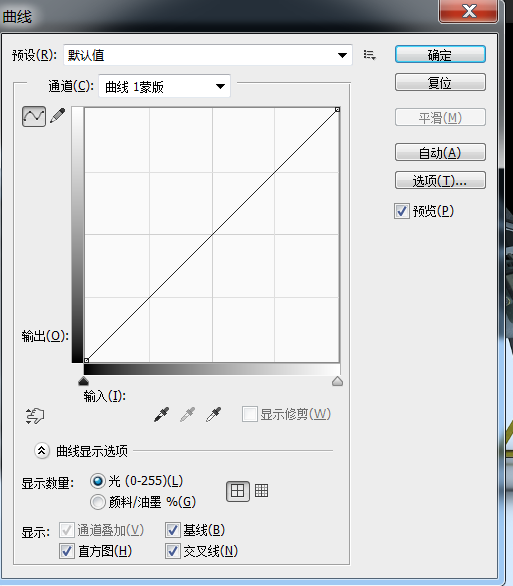Click the 自动 auto button
Image resolution: width=513 pixels, height=586 pixels.
pyautogui.click(x=441, y=152)
